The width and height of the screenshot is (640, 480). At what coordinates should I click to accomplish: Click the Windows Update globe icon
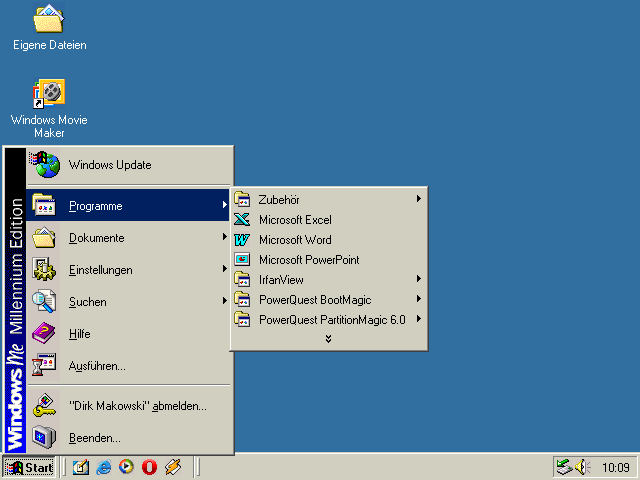[x=44, y=164]
